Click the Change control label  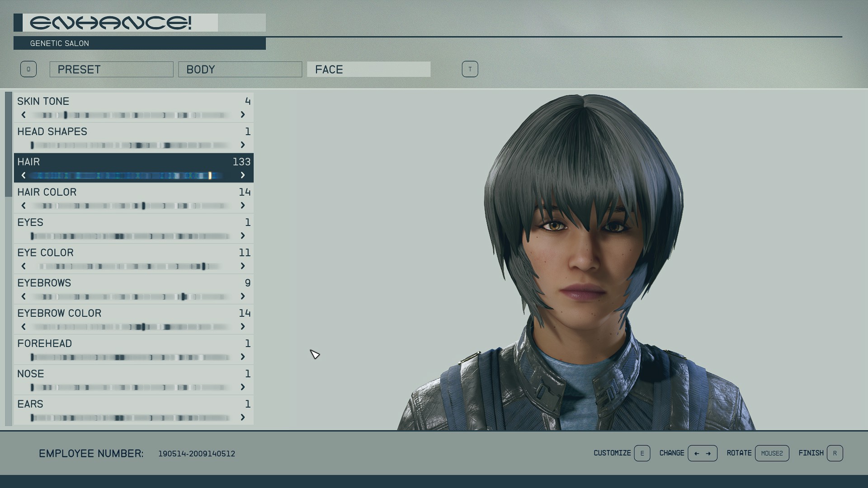(x=672, y=453)
